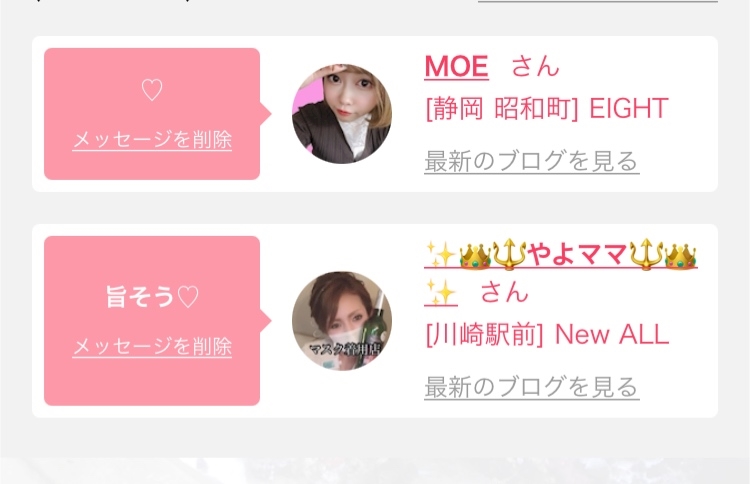
Task: Click the heart icon in MOE's message bubble
Action: [x=152, y=90]
